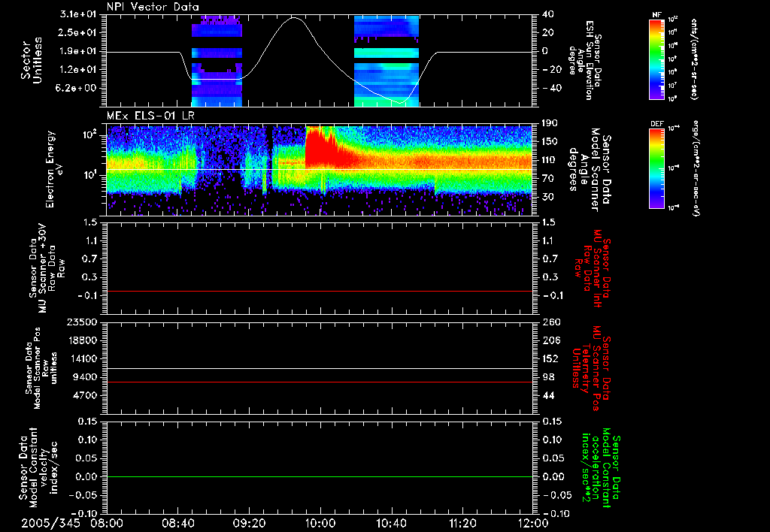Click the white Model Scanner Pos line
770x532 pixels.
click(320, 368)
